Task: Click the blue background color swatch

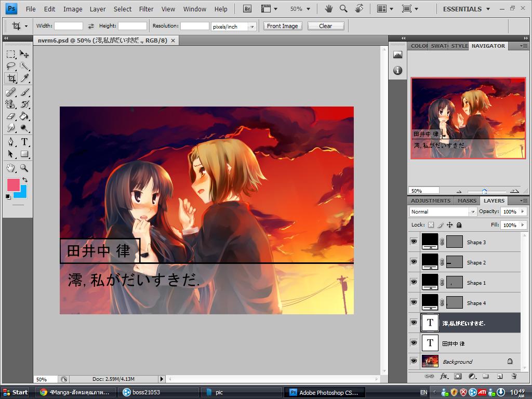Action: pyautogui.click(x=22, y=194)
